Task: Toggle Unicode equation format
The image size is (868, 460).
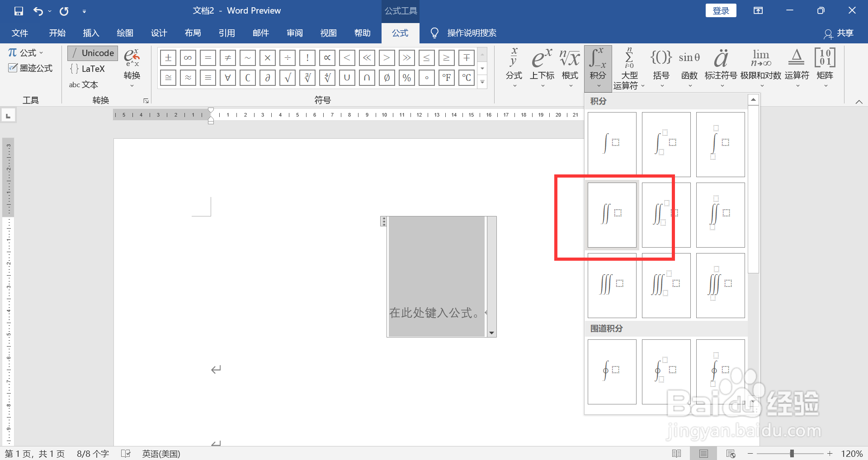Action: pyautogui.click(x=92, y=53)
